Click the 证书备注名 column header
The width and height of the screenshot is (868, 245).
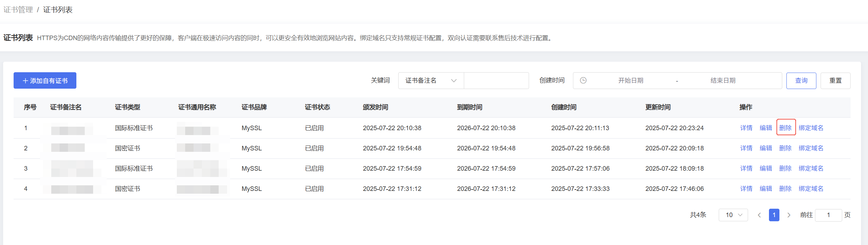pos(66,107)
